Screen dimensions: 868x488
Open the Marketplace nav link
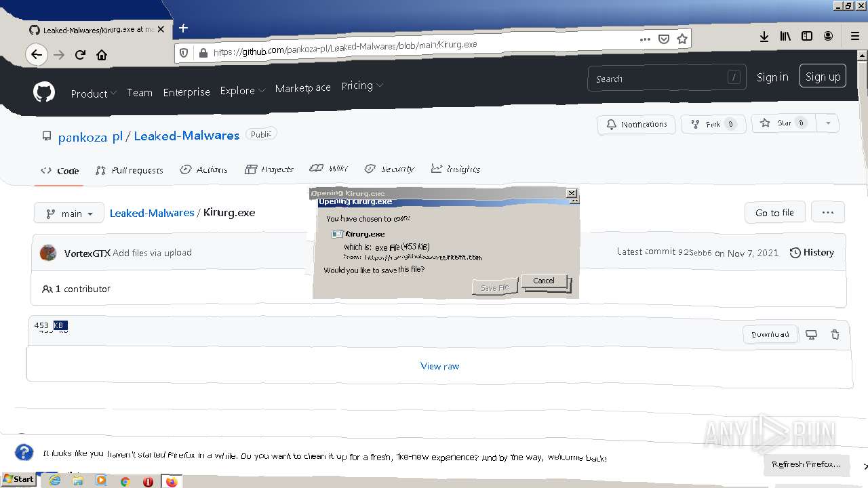tap(303, 88)
